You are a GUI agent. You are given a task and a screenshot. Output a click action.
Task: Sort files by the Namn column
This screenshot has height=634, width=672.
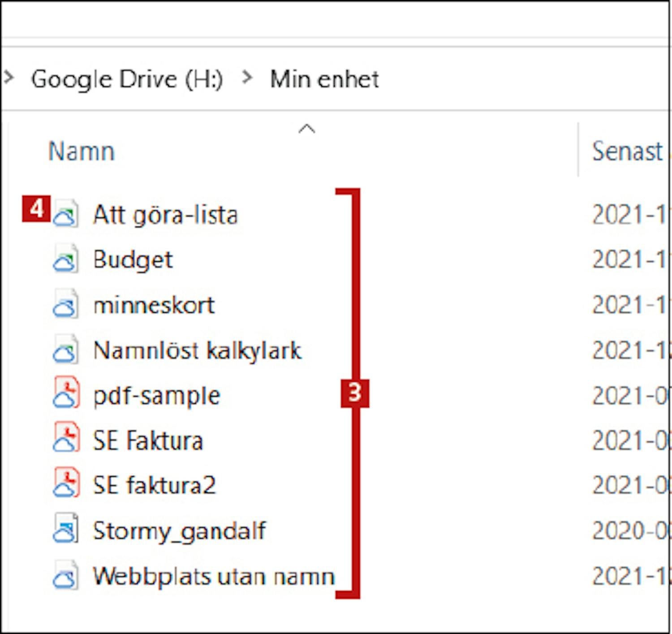click(x=82, y=151)
